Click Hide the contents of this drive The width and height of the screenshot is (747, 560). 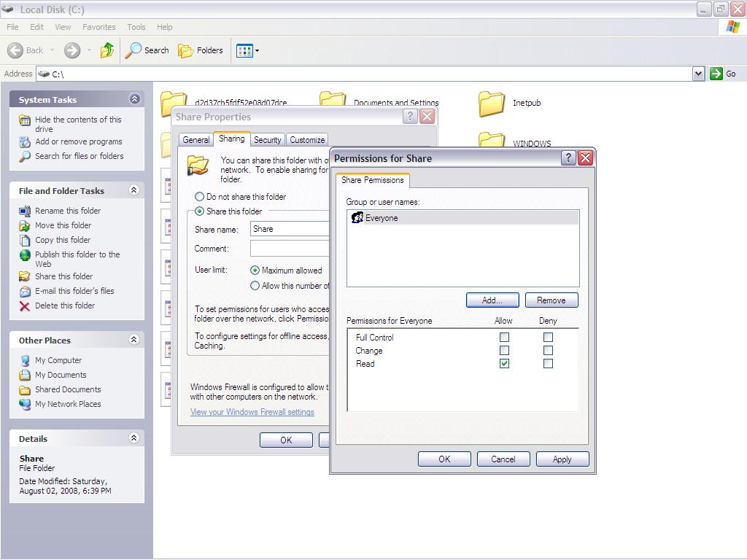[78, 124]
